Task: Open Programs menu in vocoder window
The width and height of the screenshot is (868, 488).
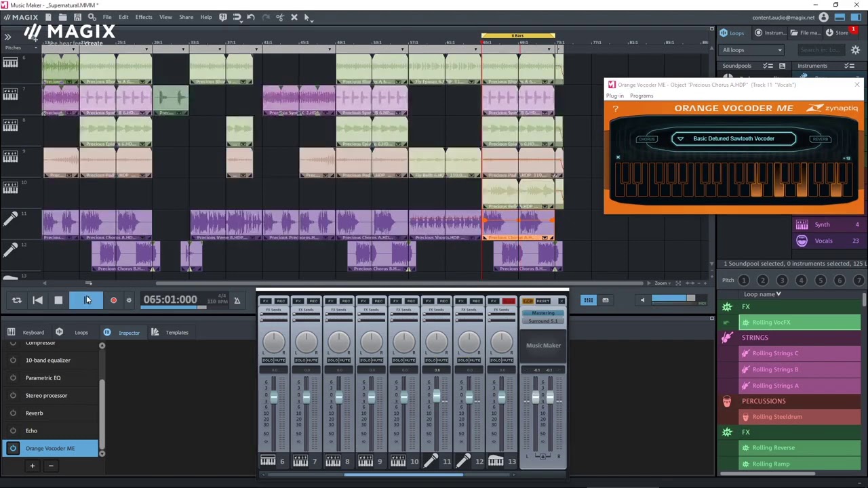Action: [x=642, y=96]
